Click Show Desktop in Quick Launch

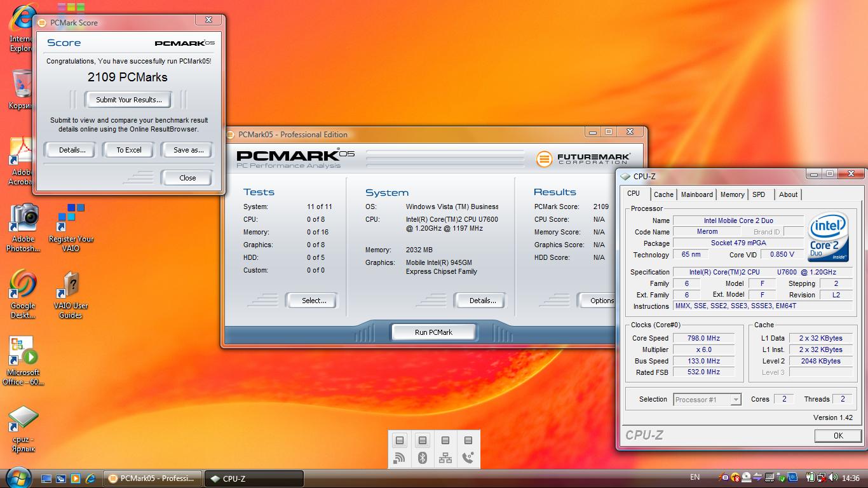(x=46, y=478)
